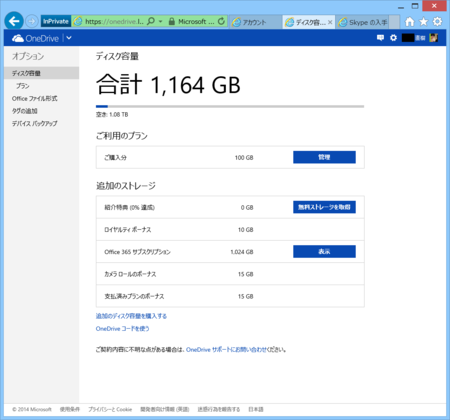This screenshot has height=420, width=450.
Task: Close the ディスク容量 browser tab
Action: point(330,22)
